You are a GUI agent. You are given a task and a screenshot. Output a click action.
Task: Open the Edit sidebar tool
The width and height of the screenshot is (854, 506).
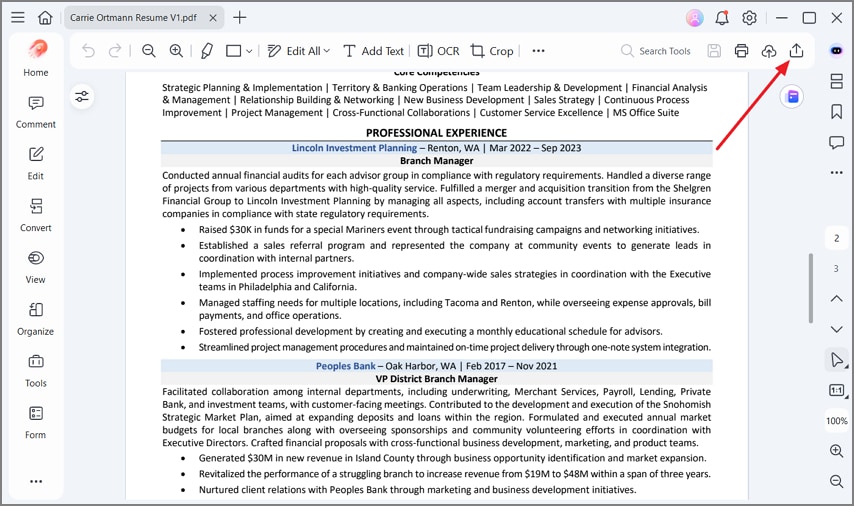coord(36,163)
